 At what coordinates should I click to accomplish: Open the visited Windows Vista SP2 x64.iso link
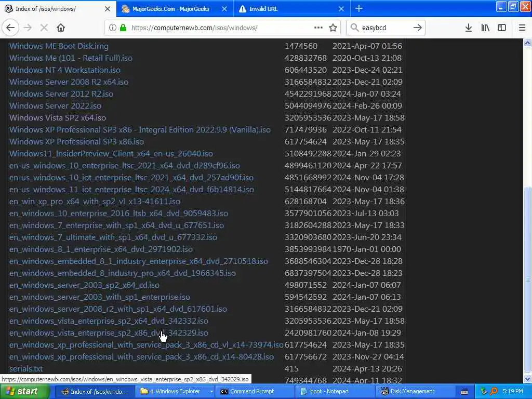tap(58, 118)
